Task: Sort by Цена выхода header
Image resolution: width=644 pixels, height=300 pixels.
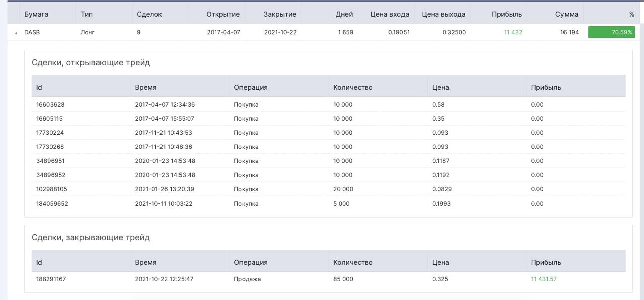Action: point(443,14)
